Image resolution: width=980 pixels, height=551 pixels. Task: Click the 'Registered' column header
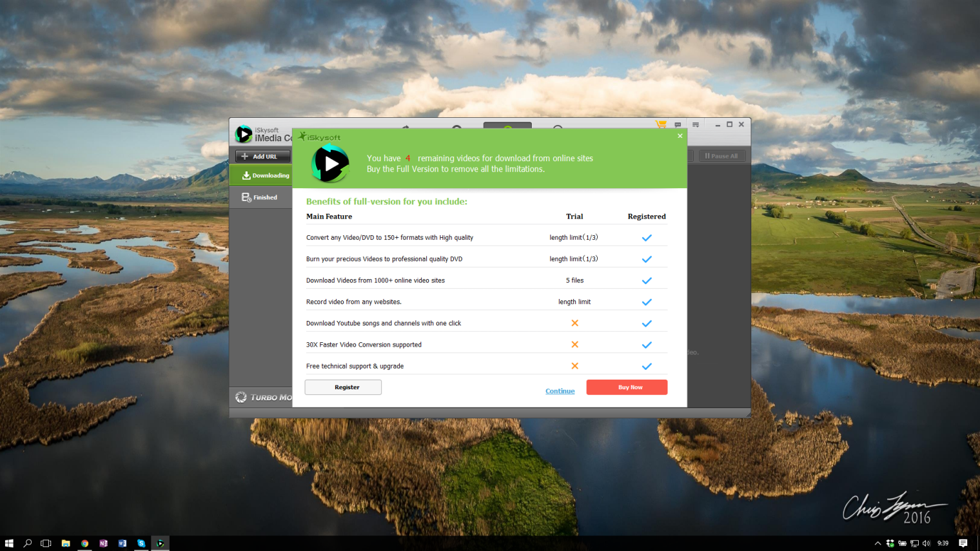[647, 217]
